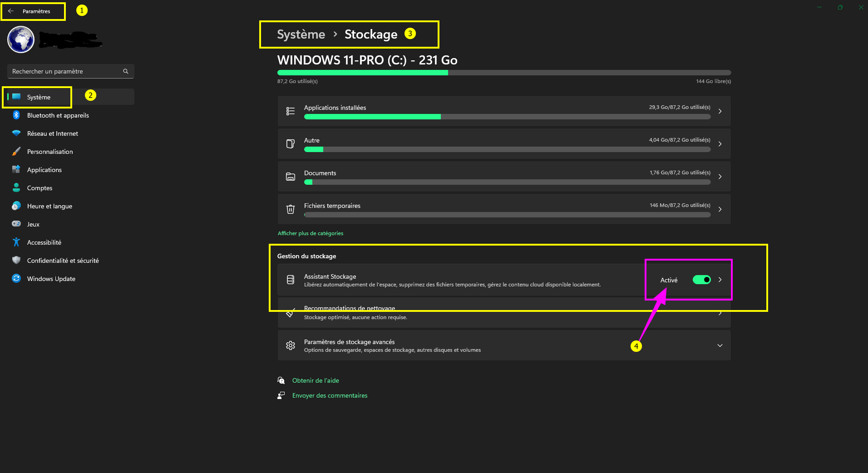Click the Personnalisation paintbrush icon
868x473 pixels.
(x=16, y=152)
